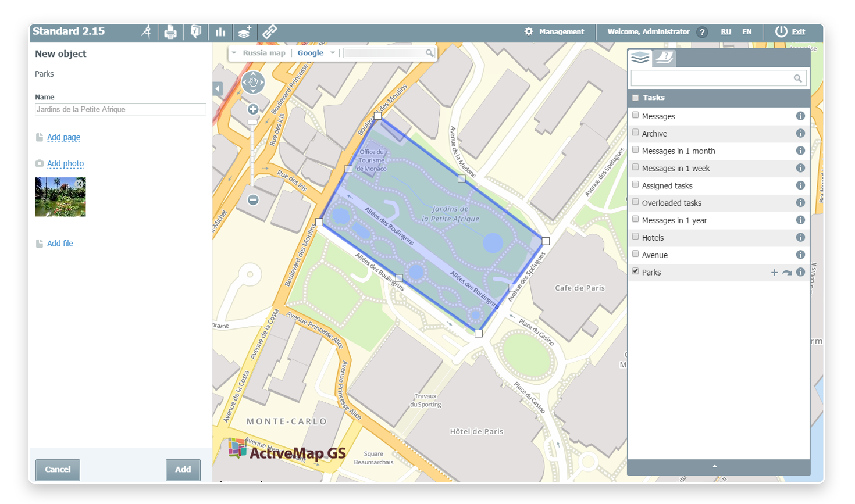Click the Add photo link
The width and height of the screenshot is (855, 504).
pyautogui.click(x=65, y=164)
